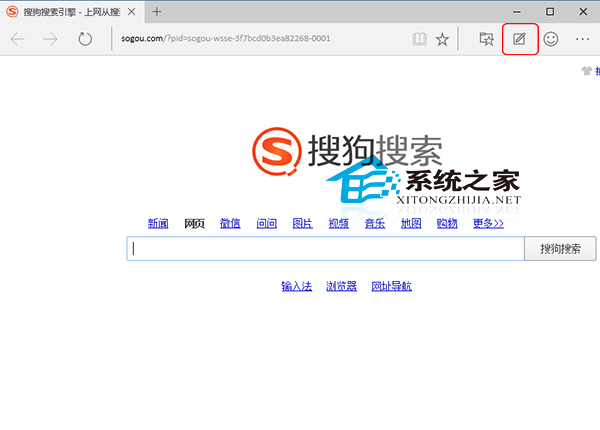Open a new tab with plus button

157,12
